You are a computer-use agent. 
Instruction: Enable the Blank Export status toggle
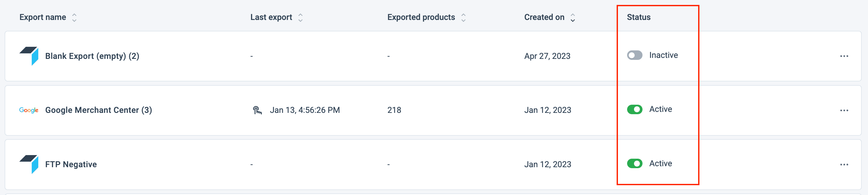635,55
